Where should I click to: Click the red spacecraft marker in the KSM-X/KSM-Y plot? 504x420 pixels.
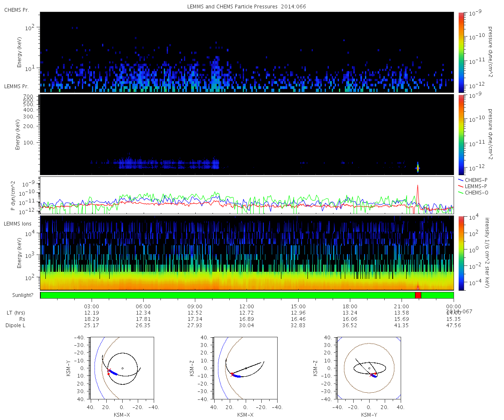tap(109, 371)
